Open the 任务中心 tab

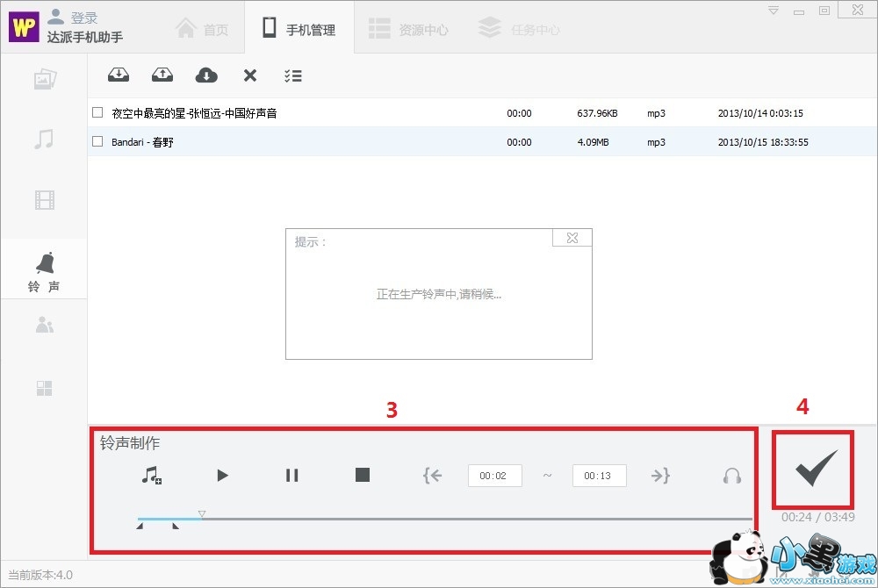[x=519, y=29]
